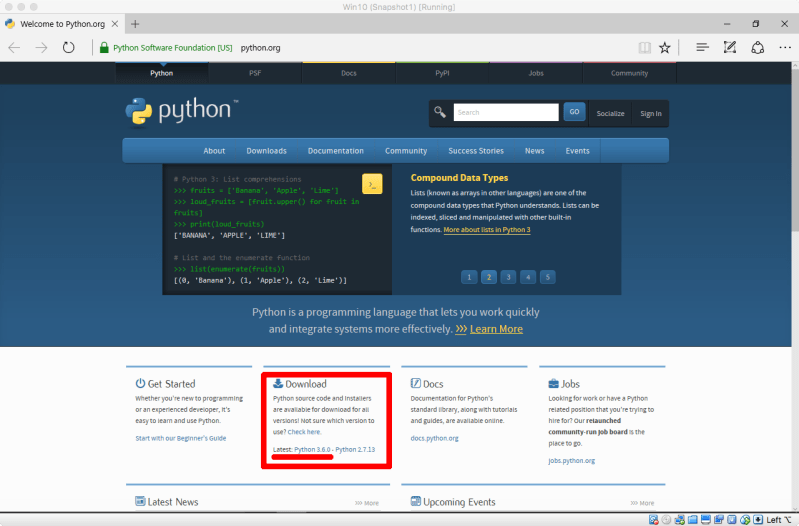This screenshot has width=799, height=526.
Task: Click More link beside Latest News
Action: pos(367,503)
